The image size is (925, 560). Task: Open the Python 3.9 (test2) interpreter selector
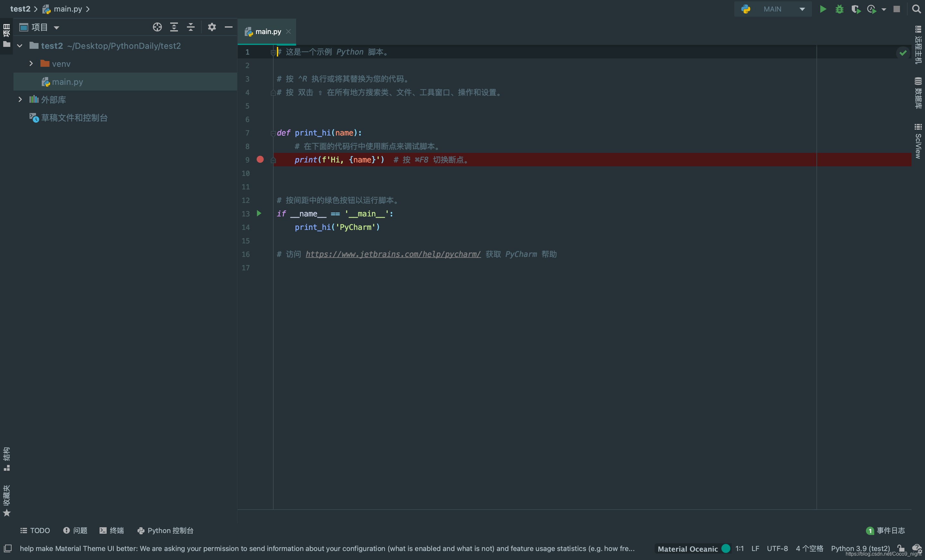[860, 548]
